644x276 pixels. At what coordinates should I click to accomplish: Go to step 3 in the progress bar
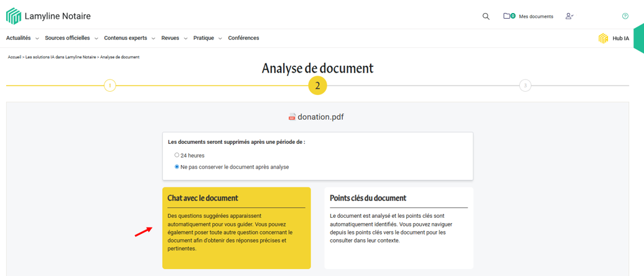tap(525, 86)
